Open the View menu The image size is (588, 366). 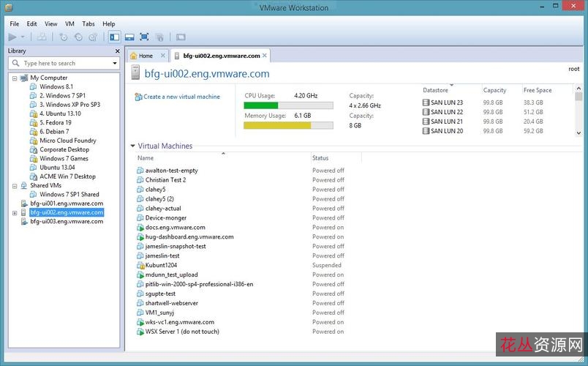50,23
